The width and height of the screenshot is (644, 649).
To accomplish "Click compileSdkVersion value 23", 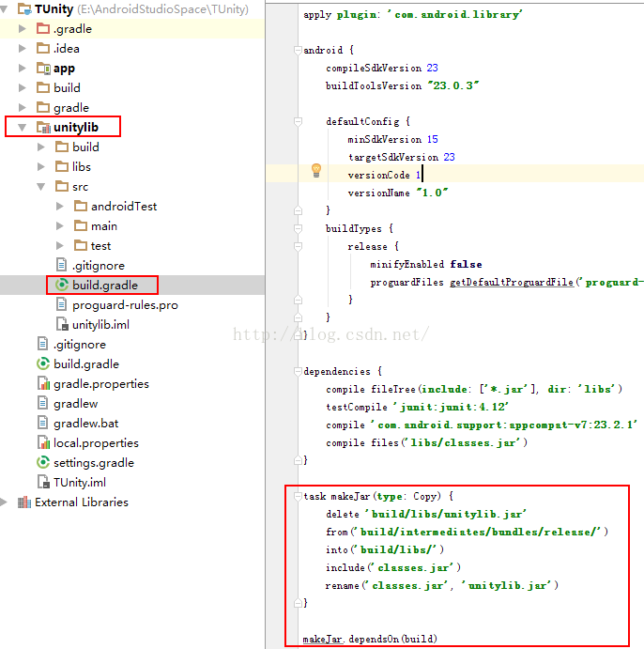I will pyautogui.click(x=432, y=68).
